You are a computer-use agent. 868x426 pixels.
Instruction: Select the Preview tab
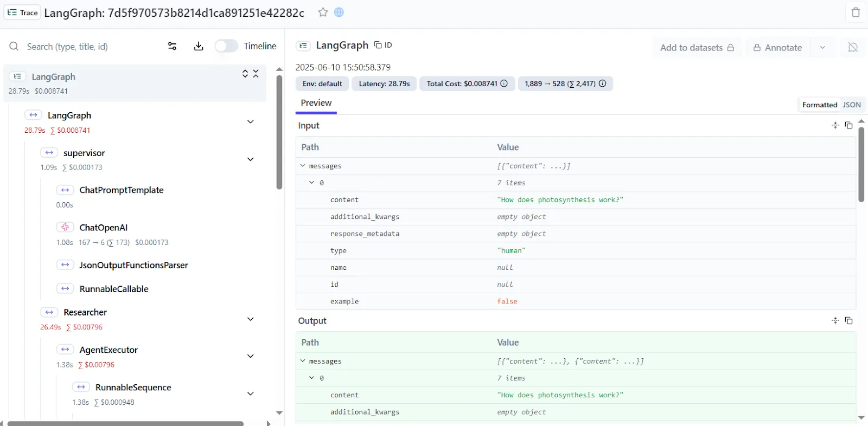(x=316, y=103)
